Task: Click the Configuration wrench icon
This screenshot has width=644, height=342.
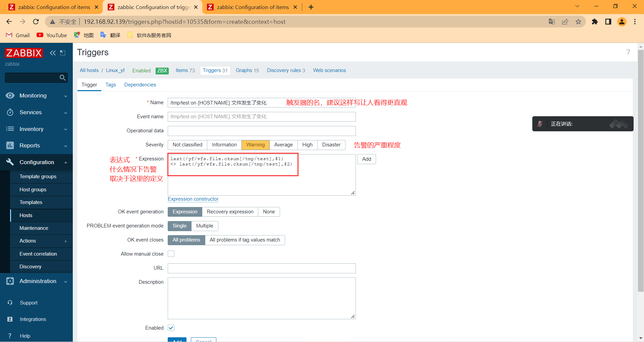Action: [10, 162]
